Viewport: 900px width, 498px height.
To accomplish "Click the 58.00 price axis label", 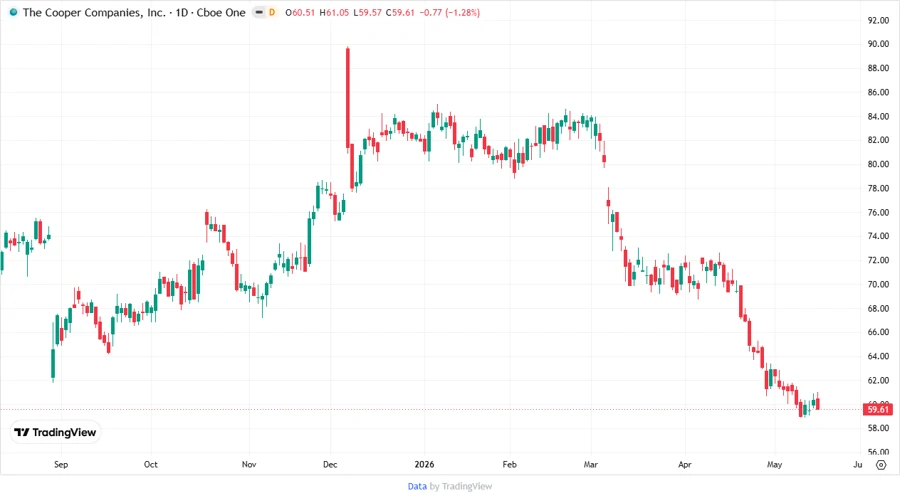I will 878,428.
